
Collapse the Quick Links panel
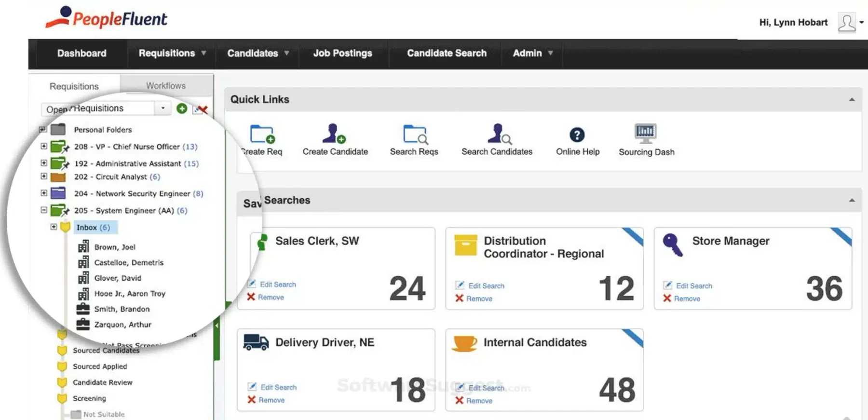[852, 100]
